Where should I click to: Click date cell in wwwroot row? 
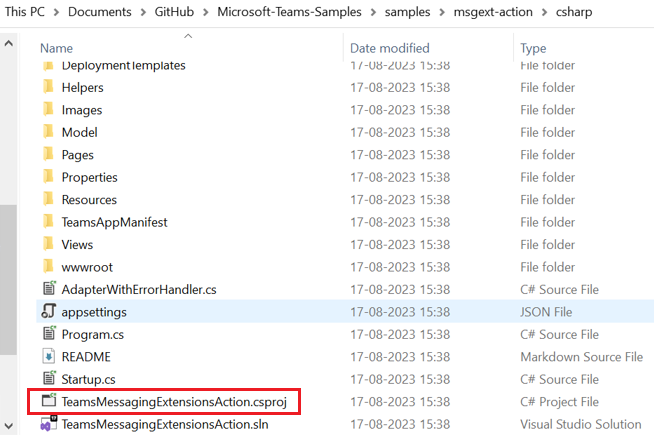tap(400, 267)
